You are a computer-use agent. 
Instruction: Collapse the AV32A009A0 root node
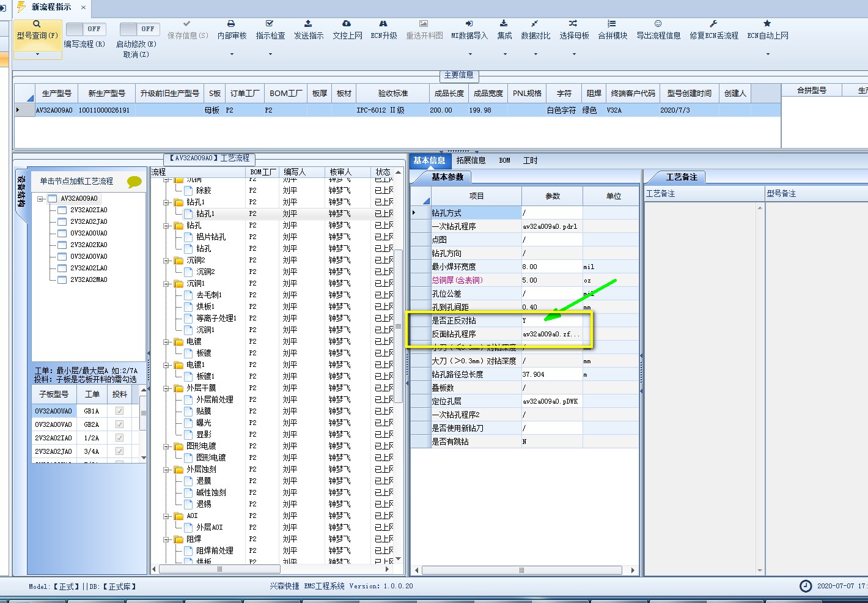point(40,199)
